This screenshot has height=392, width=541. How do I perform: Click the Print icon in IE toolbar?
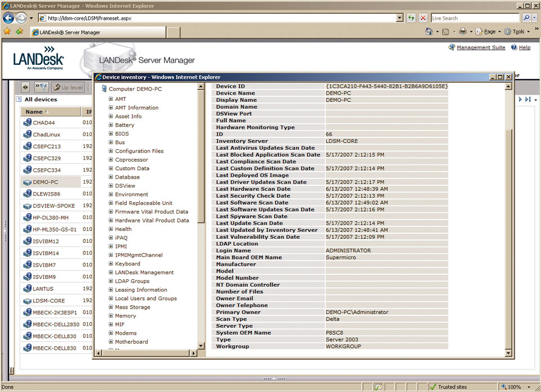point(462,32)
